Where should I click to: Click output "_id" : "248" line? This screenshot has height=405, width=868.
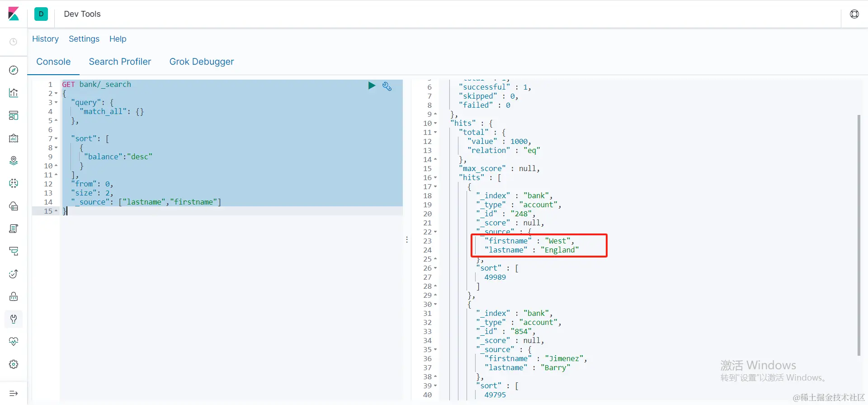point(505,214)
